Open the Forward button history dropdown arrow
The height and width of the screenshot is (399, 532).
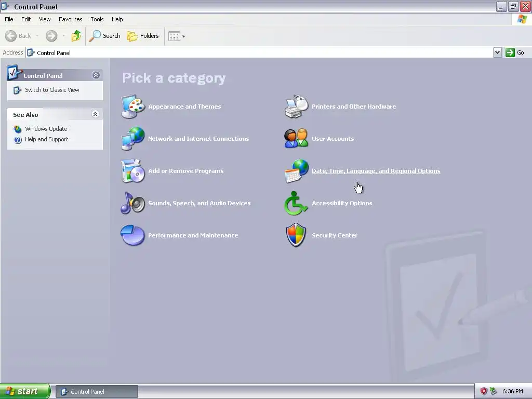64,36
